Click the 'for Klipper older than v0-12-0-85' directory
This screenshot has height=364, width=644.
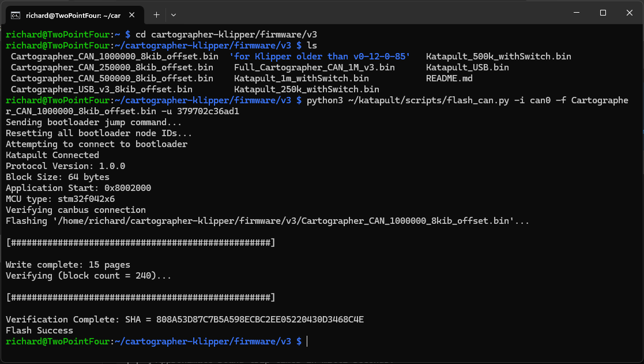[x=319, y=57]
